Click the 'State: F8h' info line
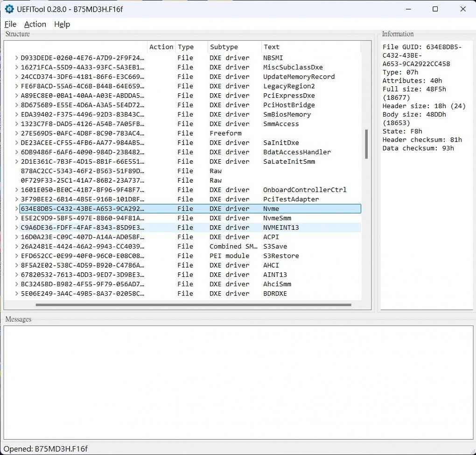 pyautogui.click(x=402, y=131)
